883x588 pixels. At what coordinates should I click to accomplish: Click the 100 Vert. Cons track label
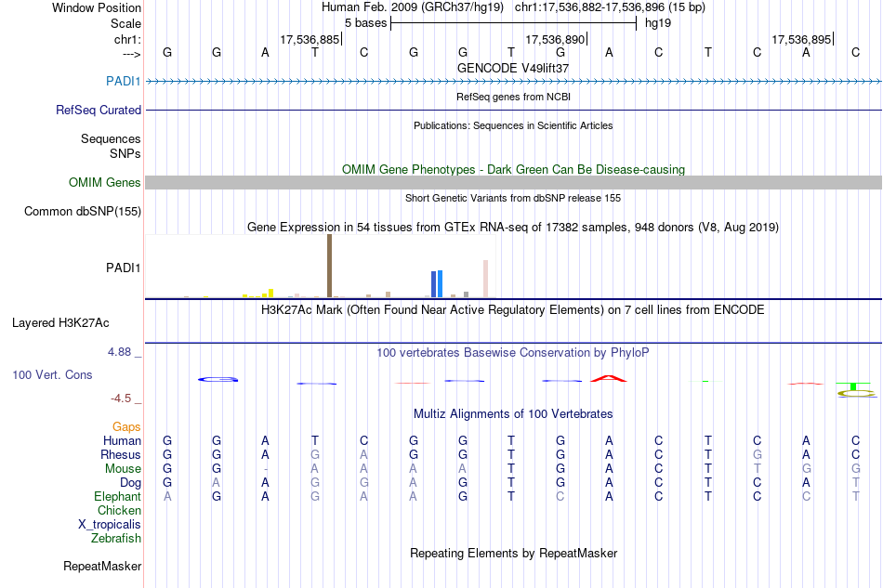point(52,374)
